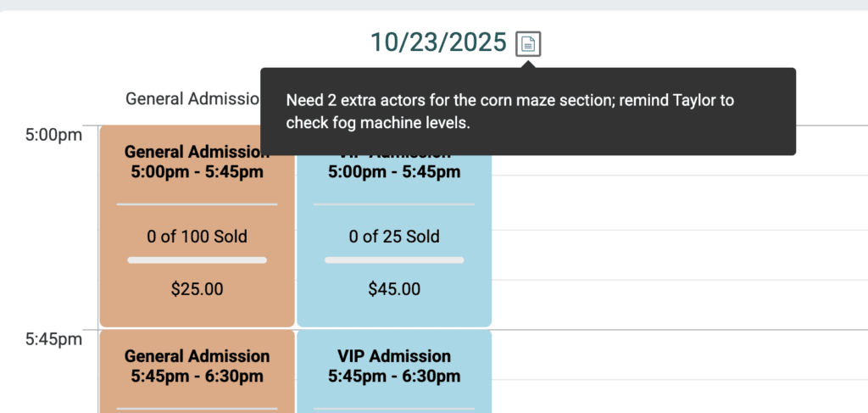Select the General Admission column header
Screen dimensions: 868x413
(192, 98)
